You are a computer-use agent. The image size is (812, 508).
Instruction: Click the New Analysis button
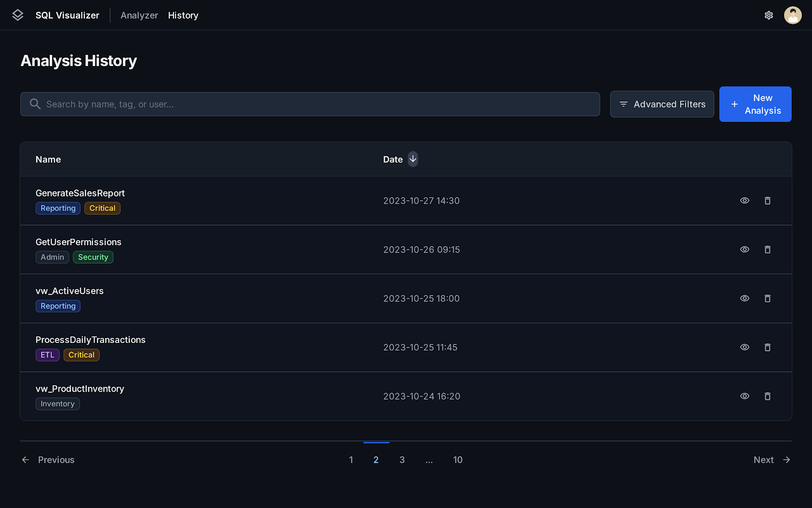coord(755,104)
